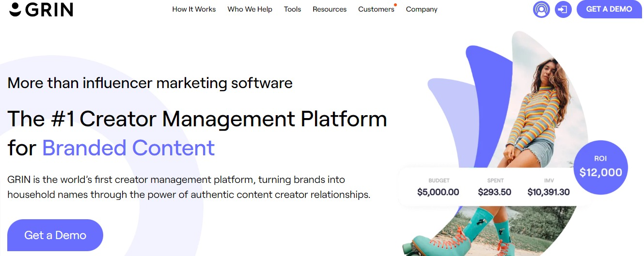Click the 'Branded Content' purple heading text

click(x=128, y=148)
